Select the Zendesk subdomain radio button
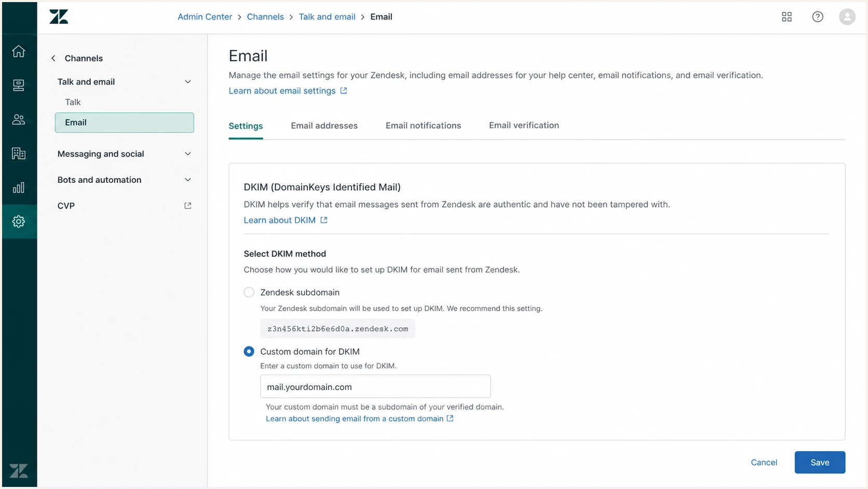 pyautogui.click(x=249, y=292)
